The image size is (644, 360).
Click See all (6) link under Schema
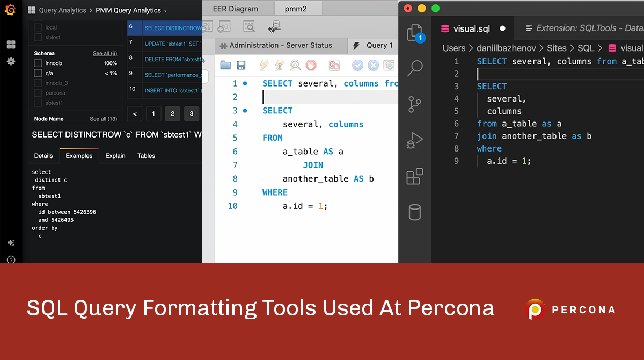[105, 53]
